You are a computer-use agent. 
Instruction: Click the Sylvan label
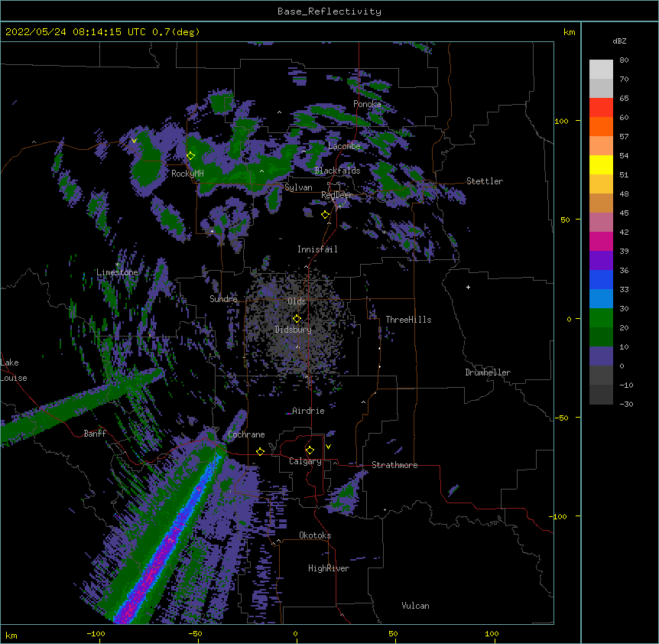click(298, 187)
